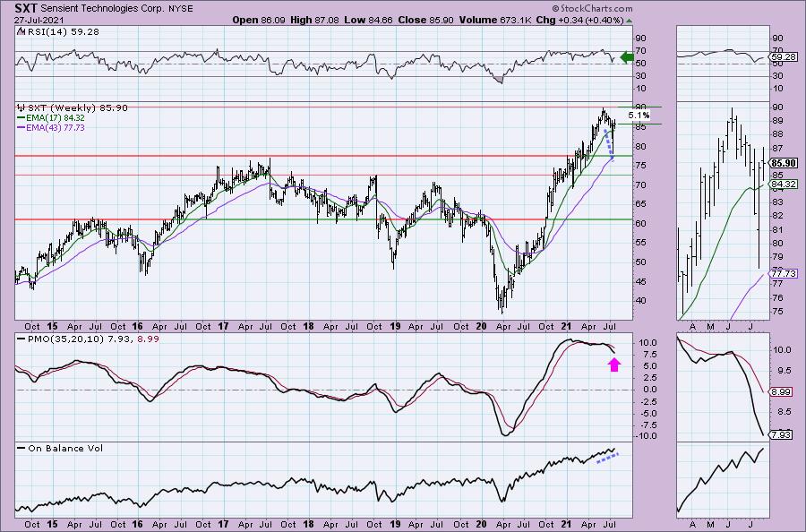
Task: Click the SXT ticker symbol in the header
Action: pyautogui.click(x=26, y=8)
